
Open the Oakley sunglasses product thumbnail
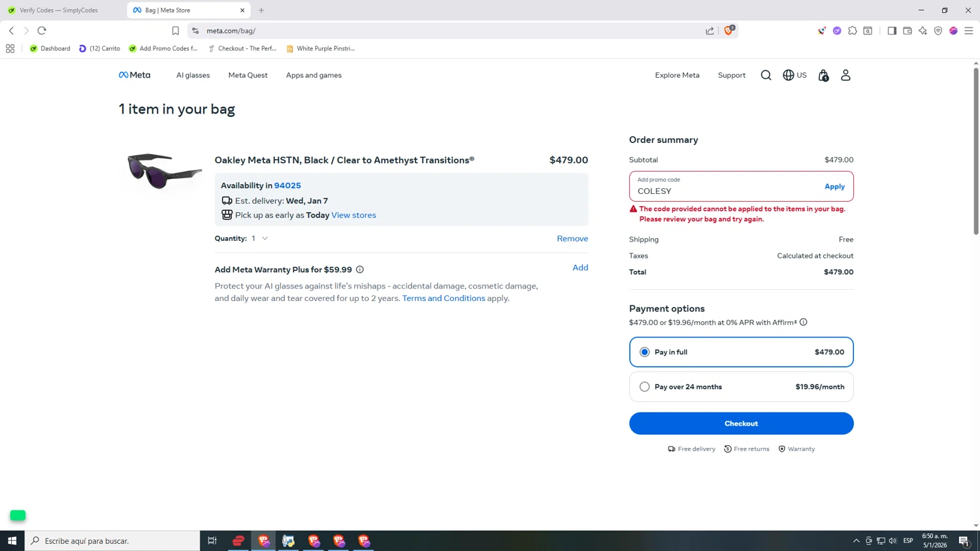pos(164,170)
